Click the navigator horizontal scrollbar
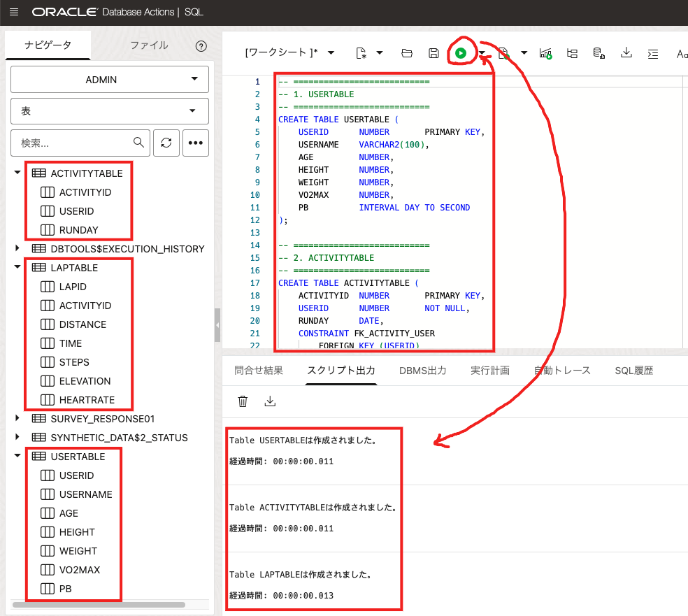Viewport: 688px width, 616px height. coord(99,605)
